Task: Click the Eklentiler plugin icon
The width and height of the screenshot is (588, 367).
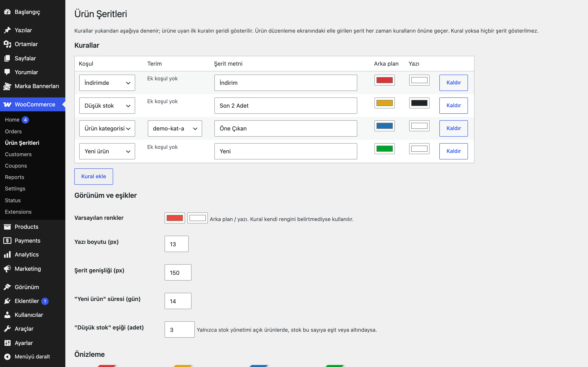Action: (x=7, y=301)
